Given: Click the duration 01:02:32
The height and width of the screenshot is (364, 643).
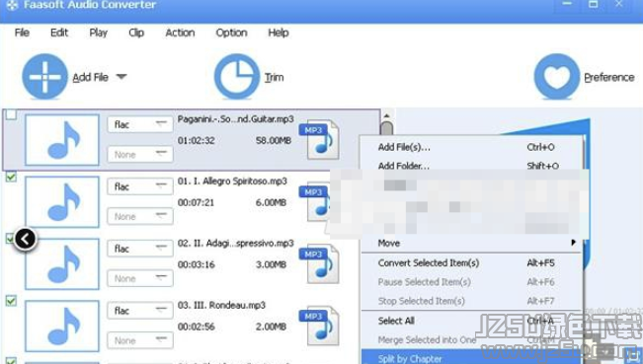Looking at the screenshot, I should coord(196,140).
